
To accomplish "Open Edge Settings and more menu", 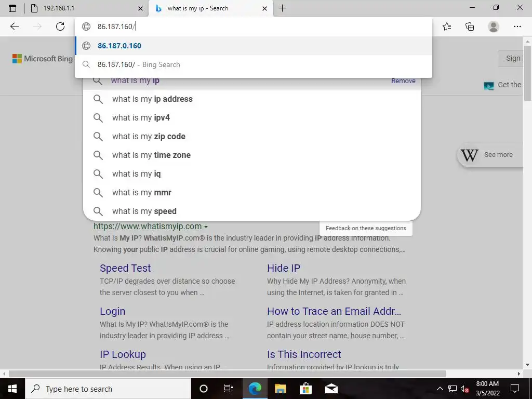I will [517, 26].
